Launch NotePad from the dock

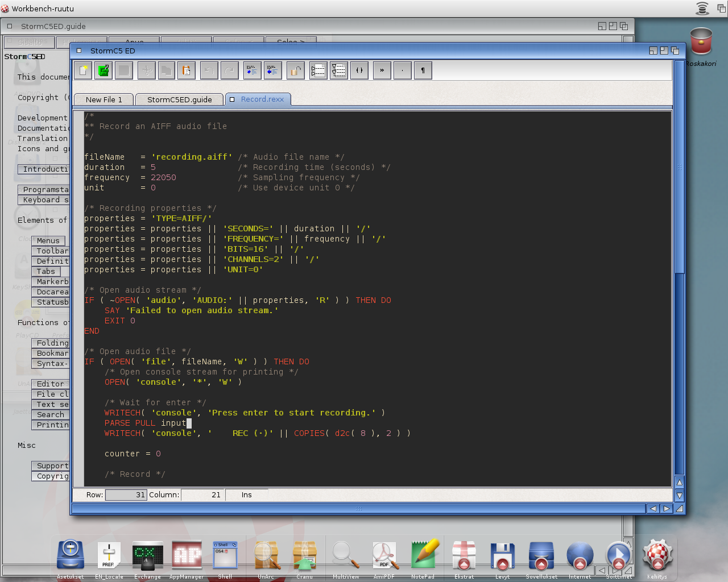point(424,554)
